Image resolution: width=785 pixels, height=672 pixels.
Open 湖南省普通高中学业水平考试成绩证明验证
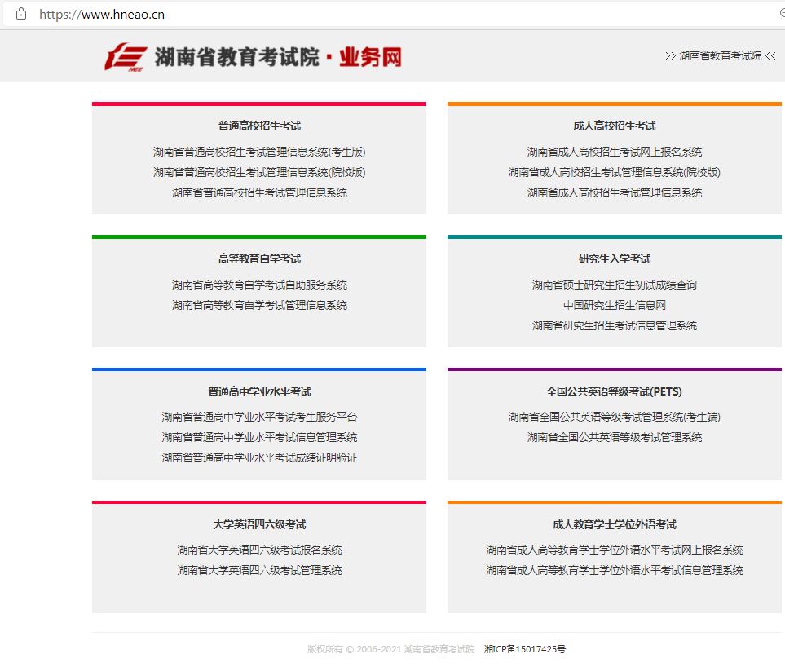[x=259, y=458]
